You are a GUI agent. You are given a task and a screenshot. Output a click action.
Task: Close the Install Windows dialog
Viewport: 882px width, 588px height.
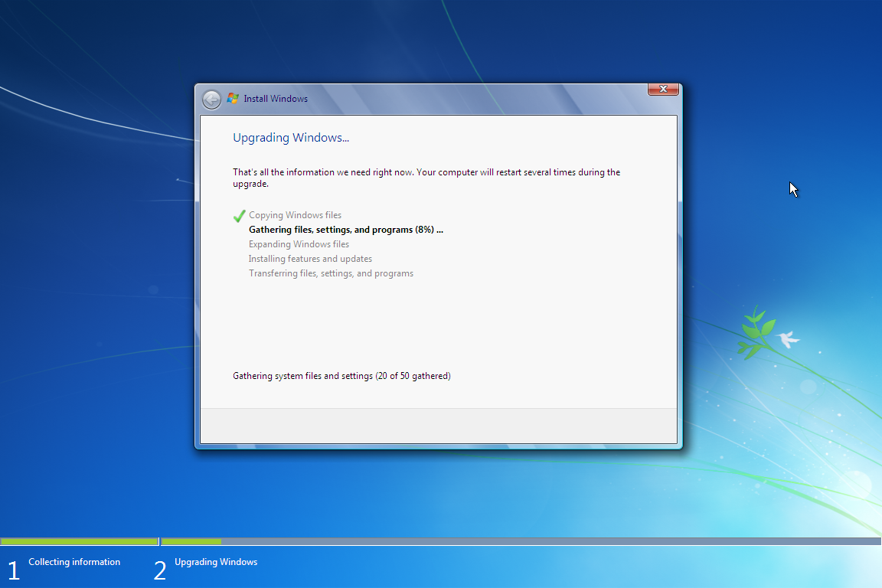[663, 89]
